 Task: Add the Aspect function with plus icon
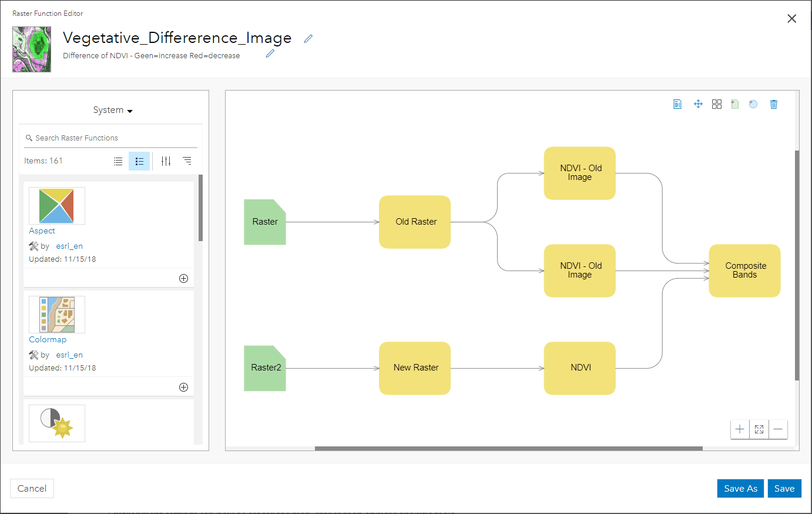[x=183, y=278]
